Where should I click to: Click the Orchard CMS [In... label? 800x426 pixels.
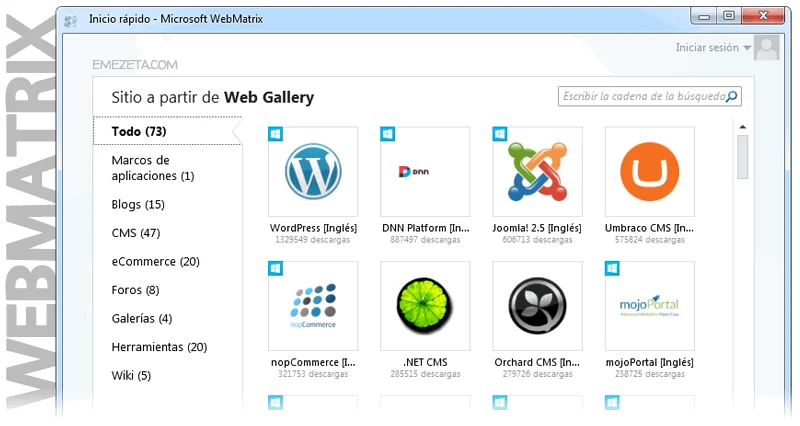pos(537,362)
